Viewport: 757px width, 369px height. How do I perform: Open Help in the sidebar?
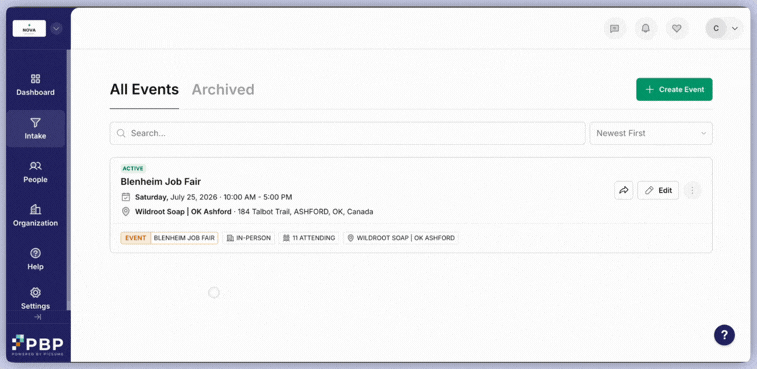point(35,259)
